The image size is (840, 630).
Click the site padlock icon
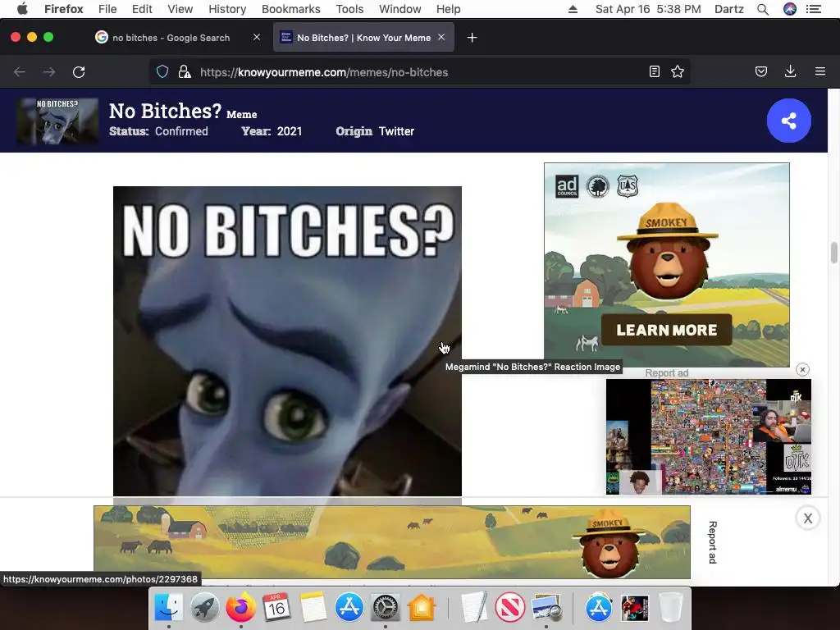coord(185,72)
